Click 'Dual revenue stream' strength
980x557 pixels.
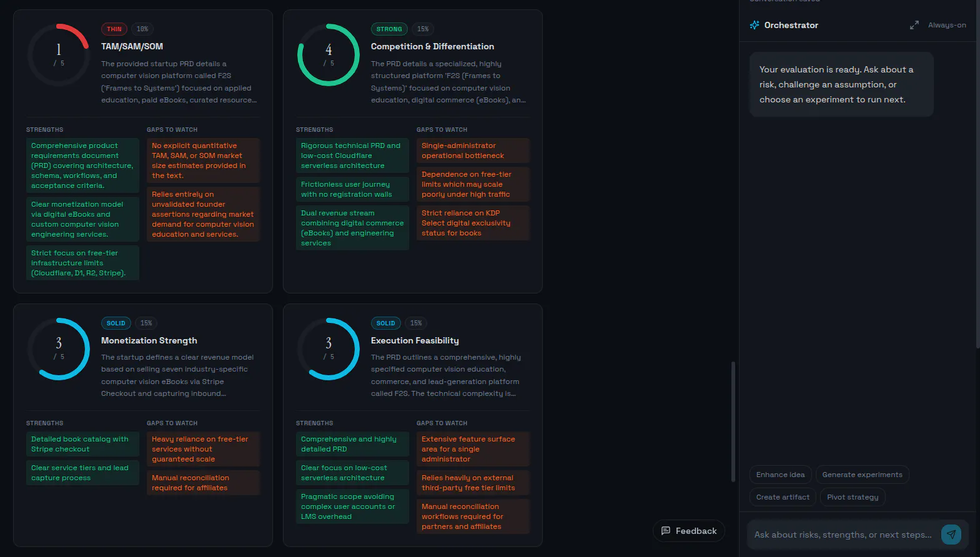[352, 228]
